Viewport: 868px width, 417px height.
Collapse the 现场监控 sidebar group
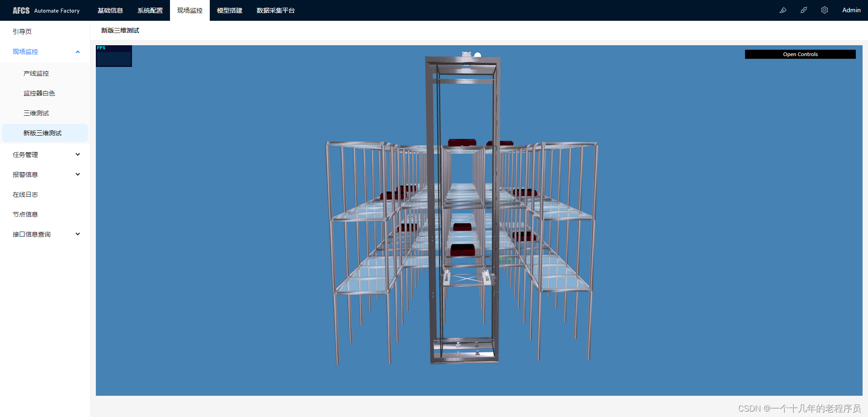click(45, 52)
